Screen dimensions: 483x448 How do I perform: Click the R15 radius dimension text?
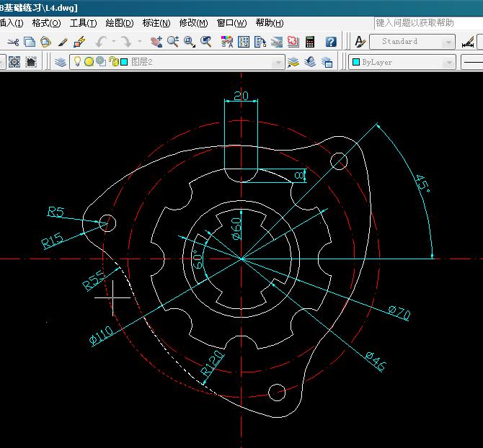(53, 241)
